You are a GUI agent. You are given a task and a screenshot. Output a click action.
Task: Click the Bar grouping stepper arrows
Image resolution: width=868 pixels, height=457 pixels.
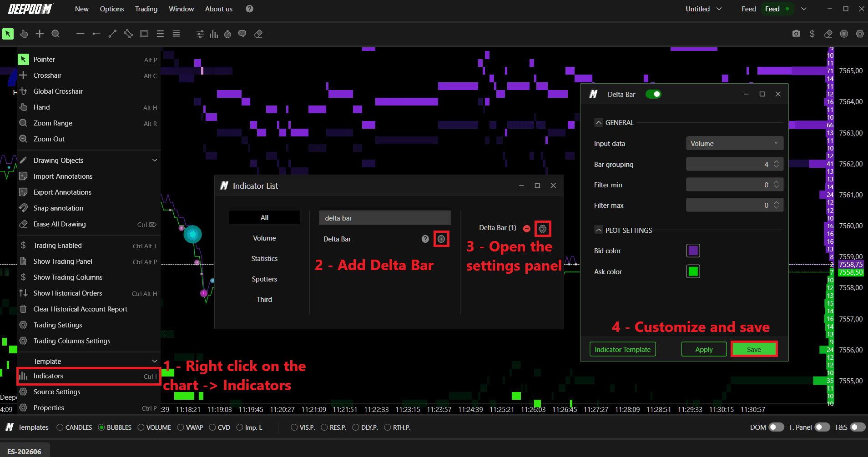pyautogui.click(x=777, y=164)
